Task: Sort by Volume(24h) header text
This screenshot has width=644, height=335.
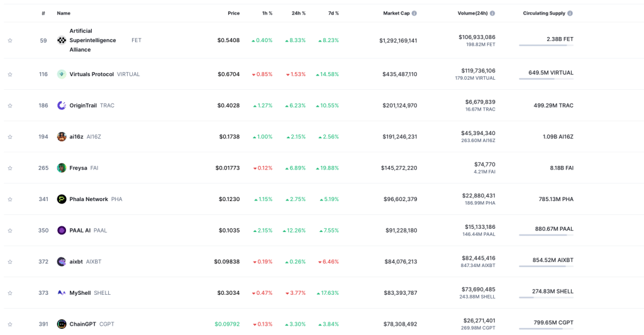Action: [x=473, y=13]
